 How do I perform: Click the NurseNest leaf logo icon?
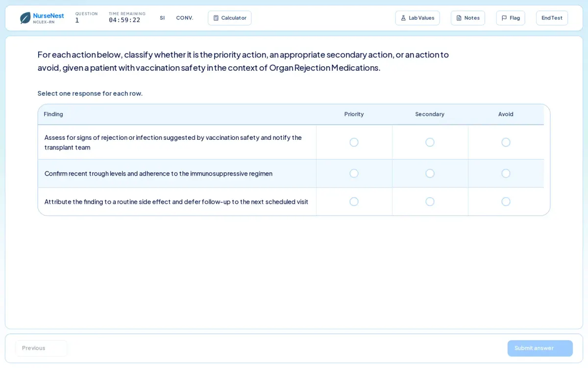25,18
